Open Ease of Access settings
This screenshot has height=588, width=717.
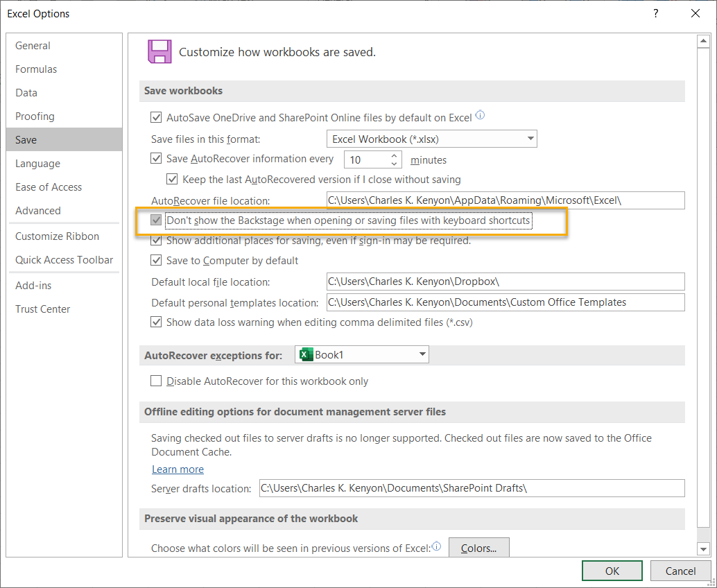(x=64, y=187)
